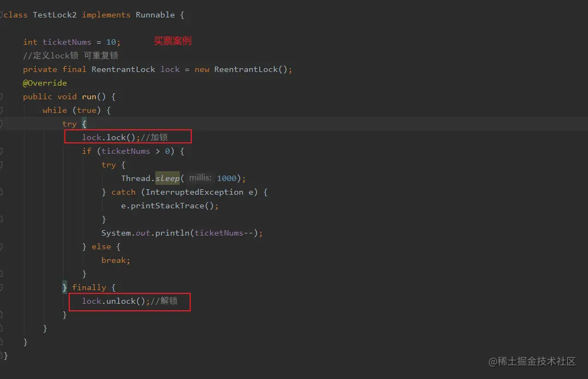Place cursor on ticketNums = 10 declaration

click(x=71, y=42)
